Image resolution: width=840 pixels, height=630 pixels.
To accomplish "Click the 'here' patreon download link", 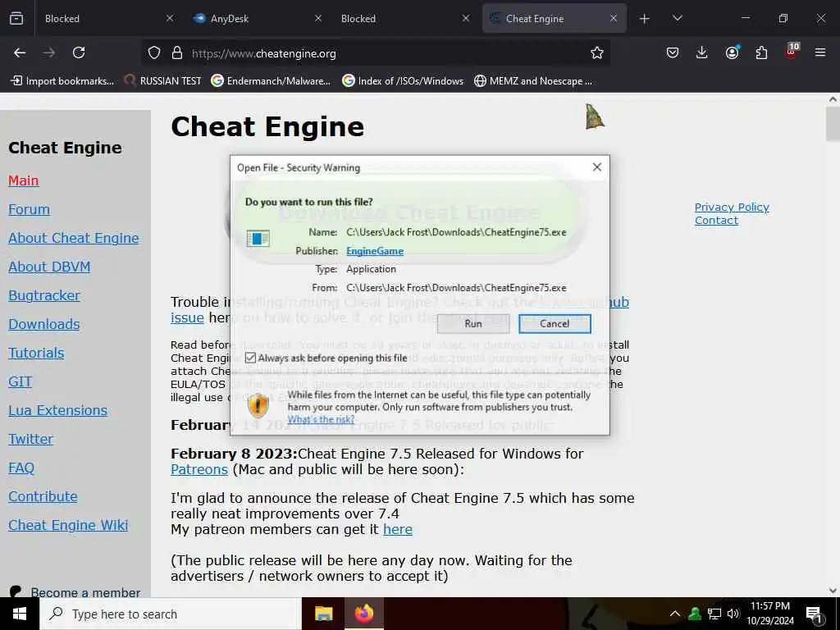I will coord(398,529).
